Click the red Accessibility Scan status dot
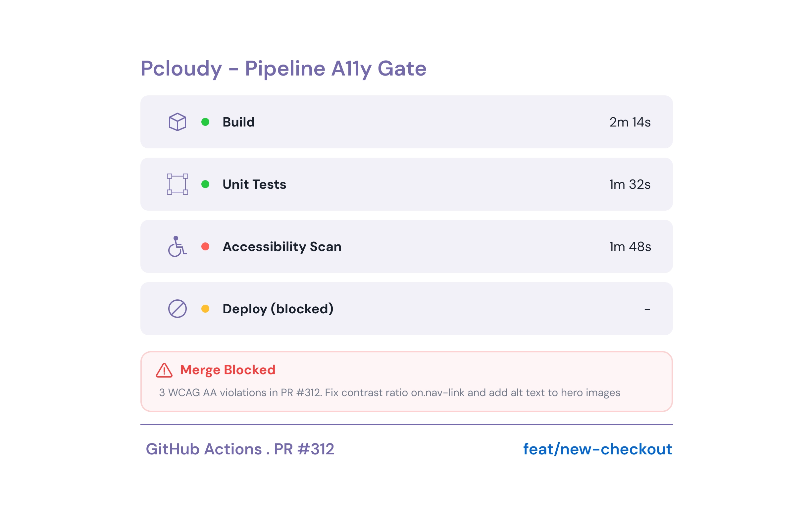 point(205,246)
